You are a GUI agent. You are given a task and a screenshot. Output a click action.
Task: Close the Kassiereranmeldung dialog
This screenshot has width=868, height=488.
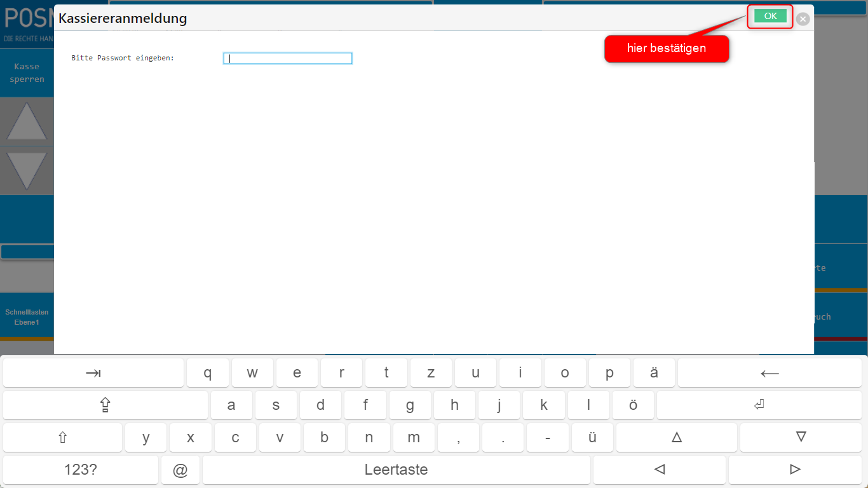click(803, 19)
